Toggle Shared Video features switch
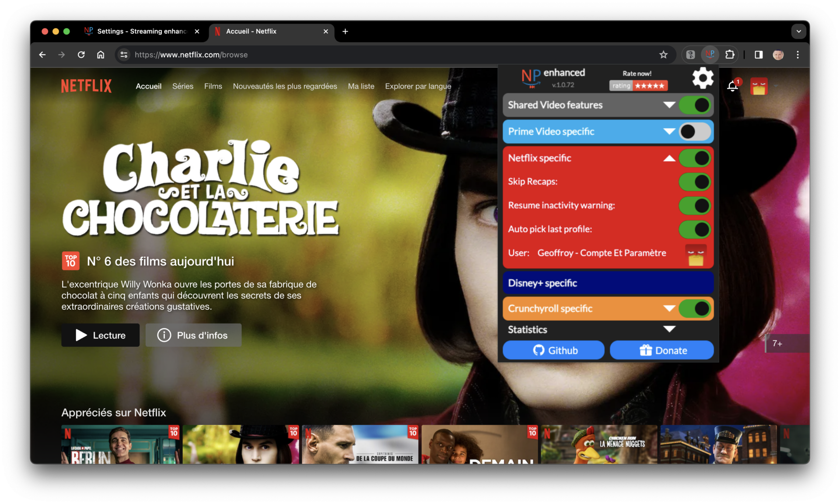The image size is (840, 504). pyautogui.click(x=695, y=105)
